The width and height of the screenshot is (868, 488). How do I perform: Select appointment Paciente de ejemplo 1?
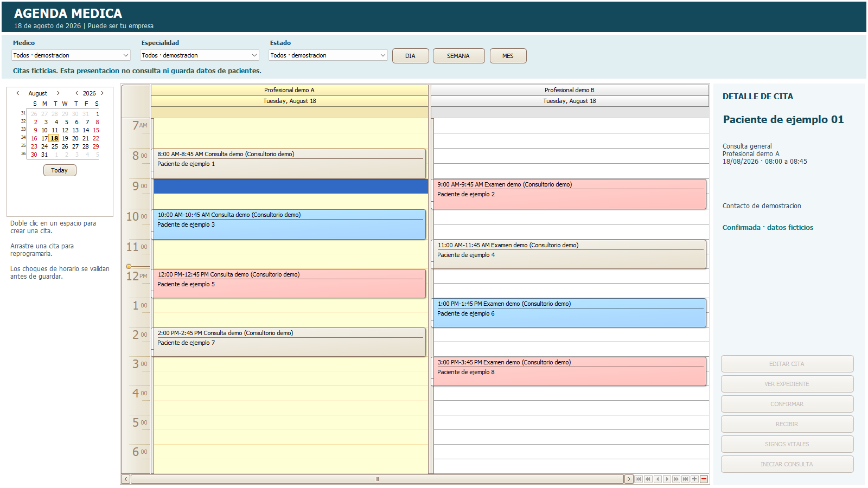pyautogui.click(x=289, y=164)
